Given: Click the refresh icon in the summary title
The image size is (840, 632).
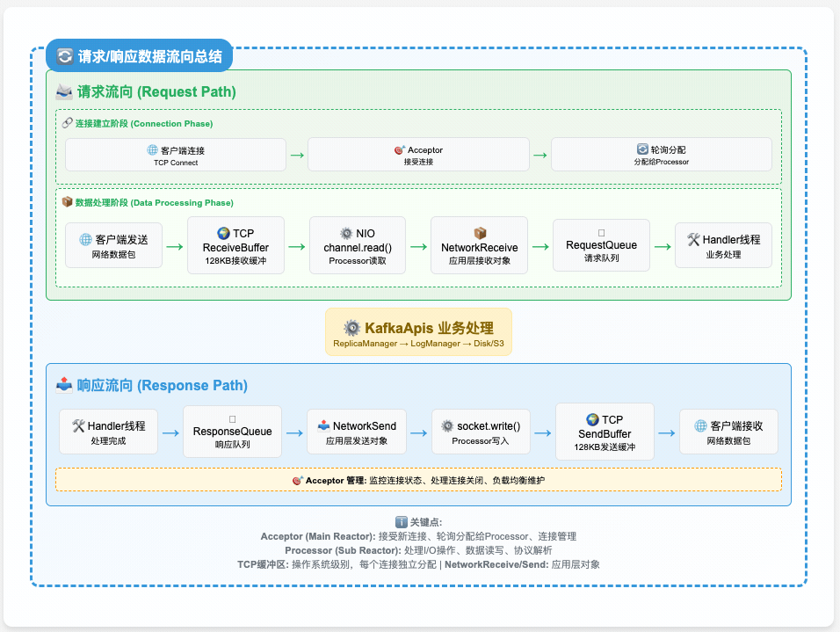Looking at the screenshot, I should [65, 57].
